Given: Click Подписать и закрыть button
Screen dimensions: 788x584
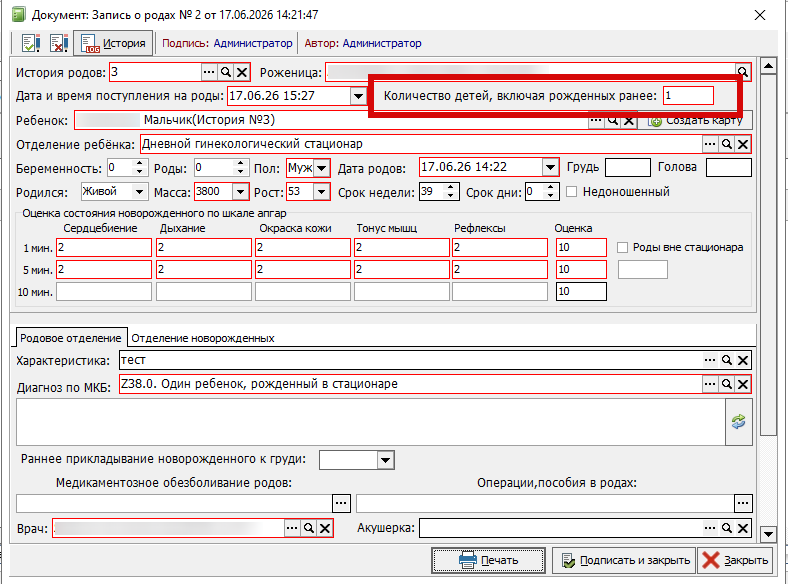Looking at the screenshot, I should click(x=624, y=560).
